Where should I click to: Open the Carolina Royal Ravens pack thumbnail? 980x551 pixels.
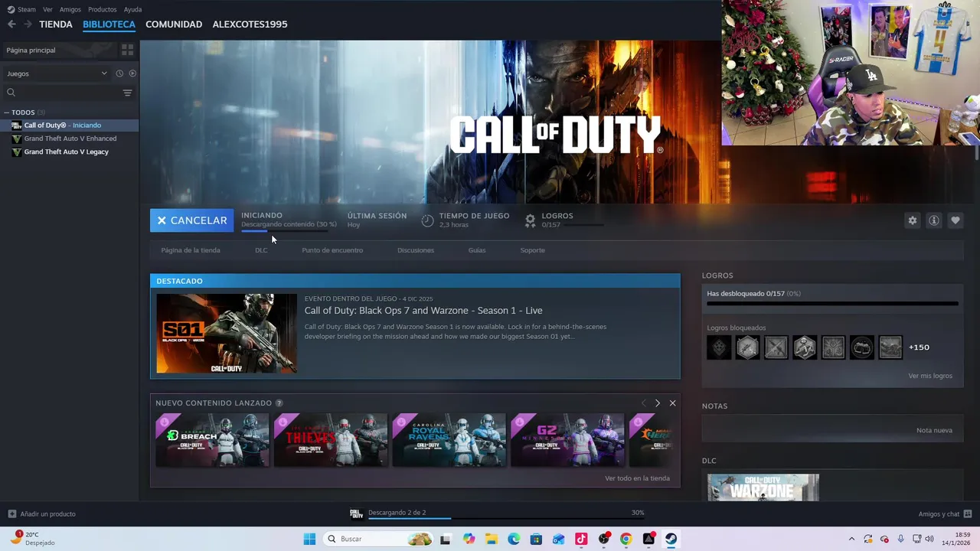pyautogui.click(x=449, y=440)
